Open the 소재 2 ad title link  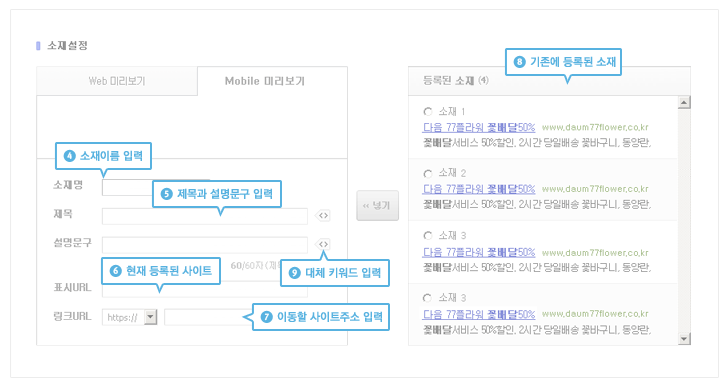click(479, 189)
